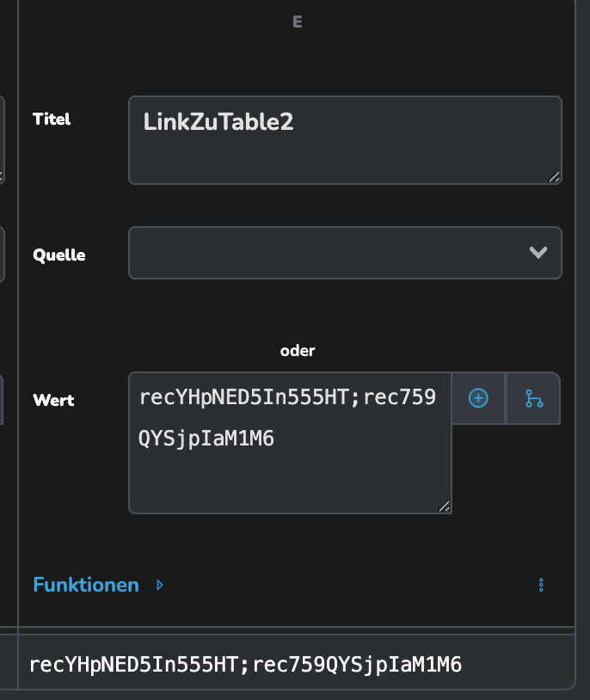The width and height of the screenshot is (590, 700).
Task: Grab the resize handle of Titel field
Action: pos(554,177)
